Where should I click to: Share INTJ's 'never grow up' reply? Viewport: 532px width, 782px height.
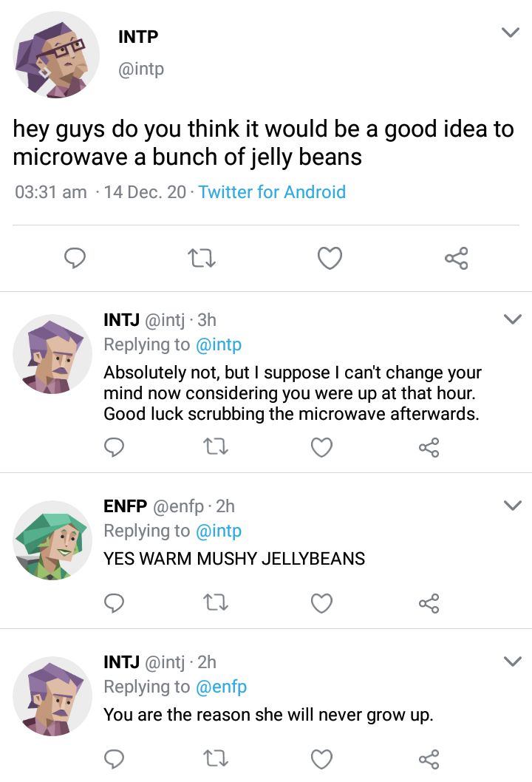click(429, 759)
